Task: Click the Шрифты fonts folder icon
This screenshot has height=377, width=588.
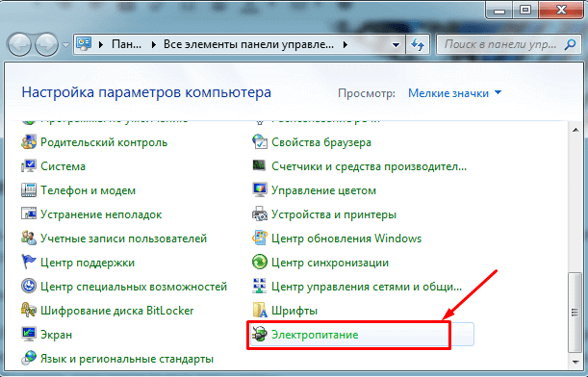Action: point(260,311)
